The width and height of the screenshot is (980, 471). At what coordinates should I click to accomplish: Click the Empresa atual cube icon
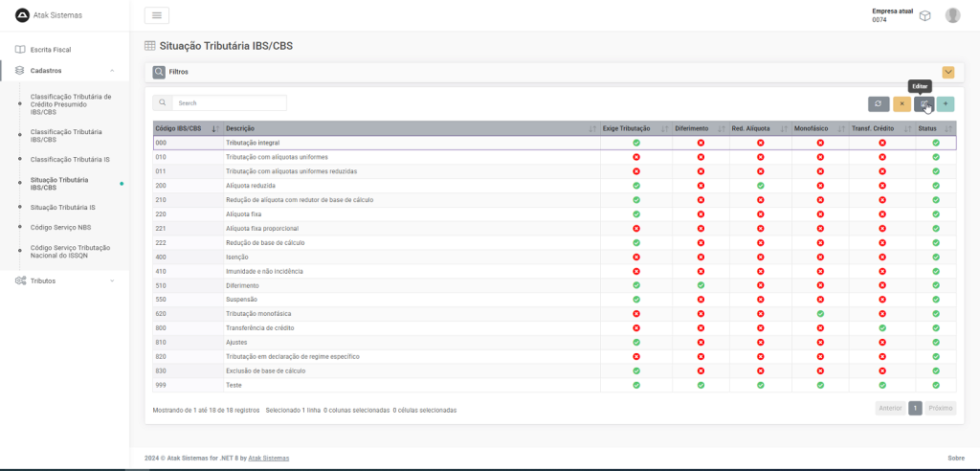point(924,15)
